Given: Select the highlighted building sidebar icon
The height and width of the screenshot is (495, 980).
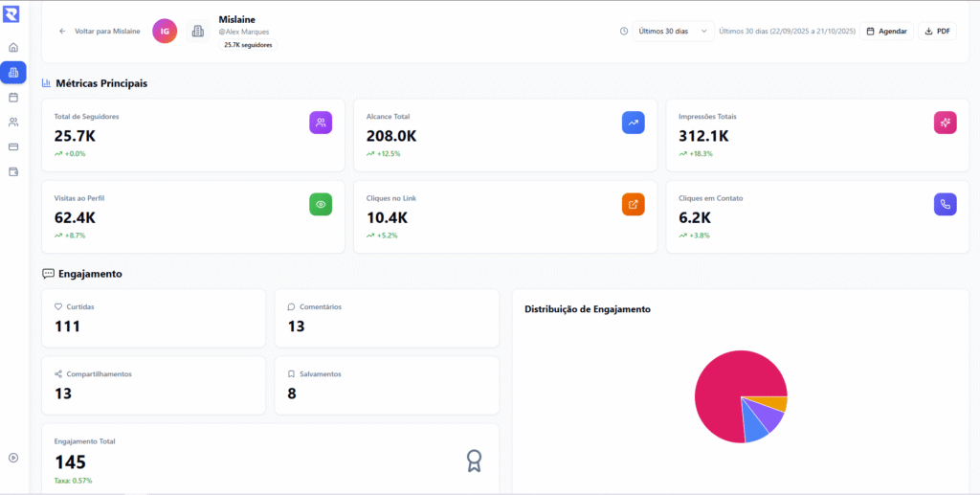Looking at the screenshot, I should [13, 73].
